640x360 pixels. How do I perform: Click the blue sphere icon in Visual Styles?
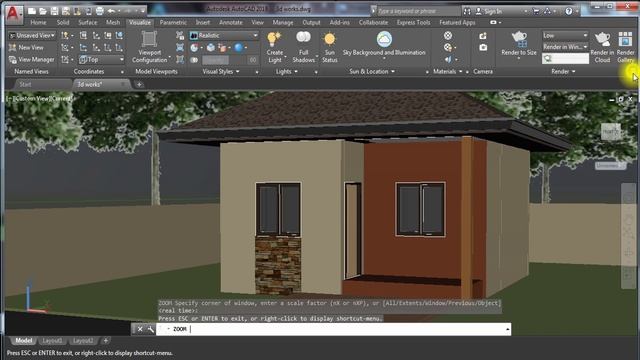pyautogui.click(x=239, y=48)
